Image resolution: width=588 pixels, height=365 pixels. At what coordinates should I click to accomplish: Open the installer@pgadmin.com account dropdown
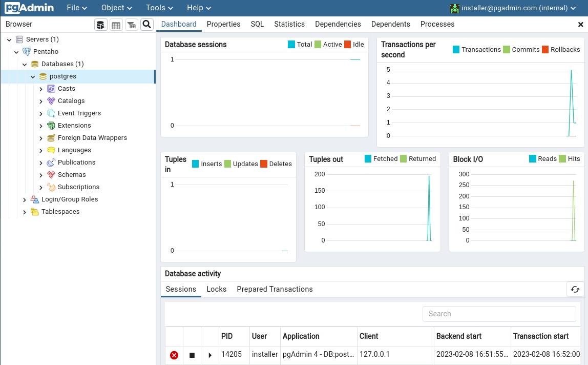(515, 8)
